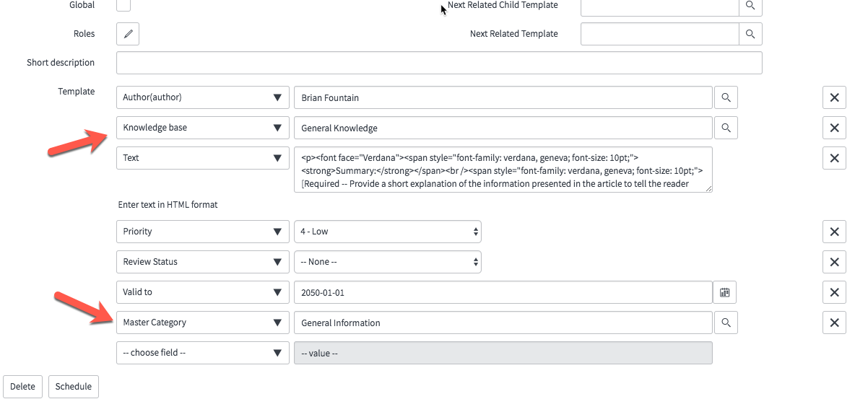
Task: Open lookup search for Knowledge base value
Action: click(x=726, y=128)
